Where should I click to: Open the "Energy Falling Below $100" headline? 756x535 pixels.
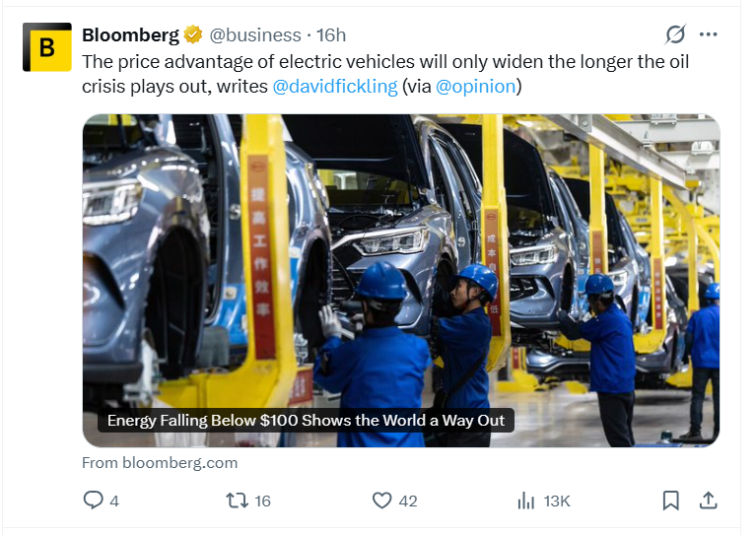click(306, 421)
